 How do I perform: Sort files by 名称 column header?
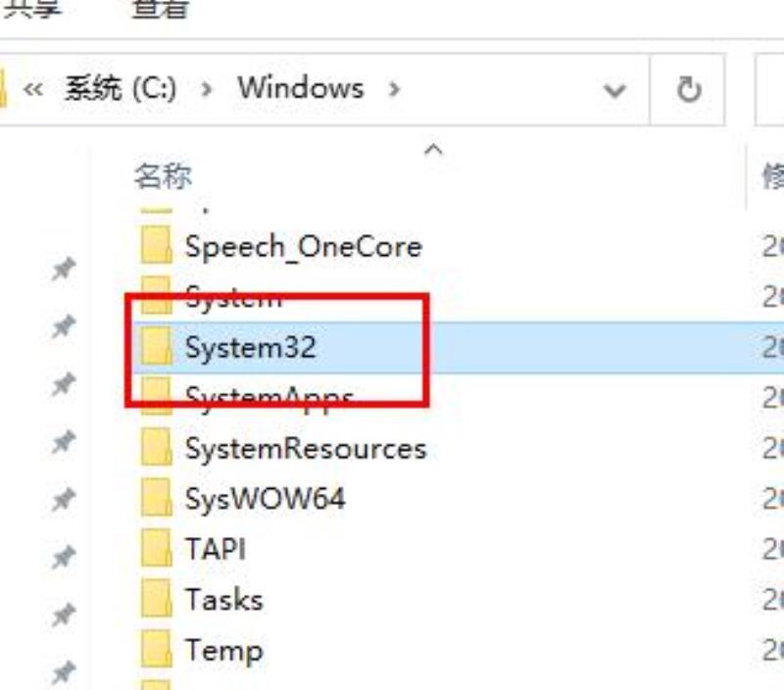click(x=163, y=176)
